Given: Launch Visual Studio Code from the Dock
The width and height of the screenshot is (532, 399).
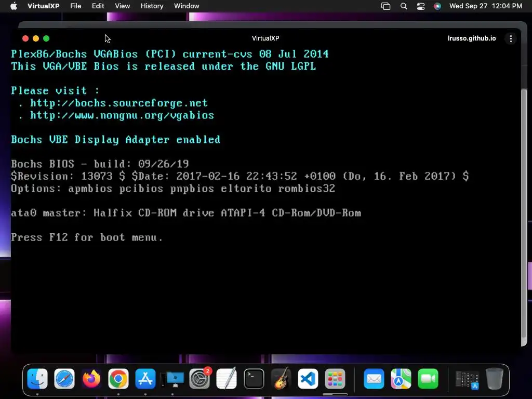Looking at the screenshot, I should 308,379.
